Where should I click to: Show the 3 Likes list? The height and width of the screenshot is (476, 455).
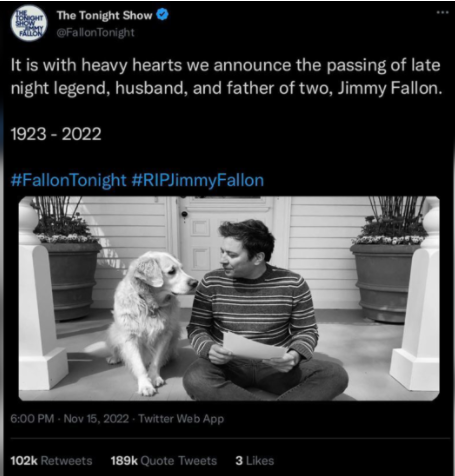[x=255, y=461]
